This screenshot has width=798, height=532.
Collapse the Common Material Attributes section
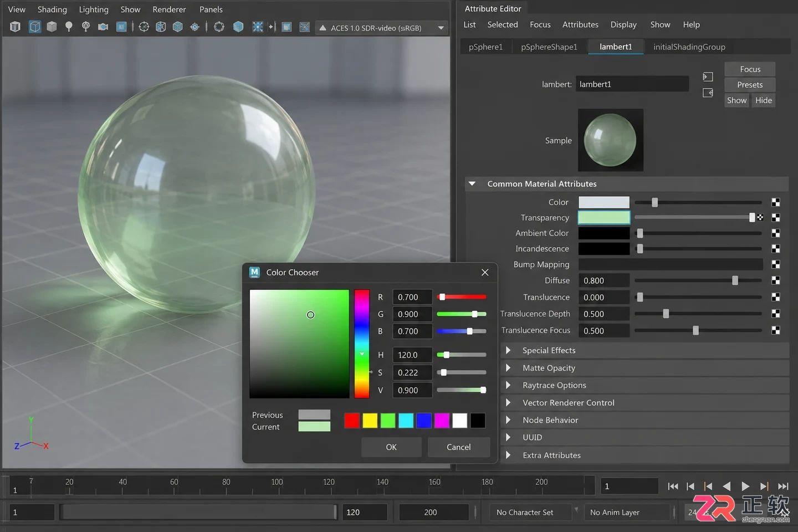pos(472,183)
